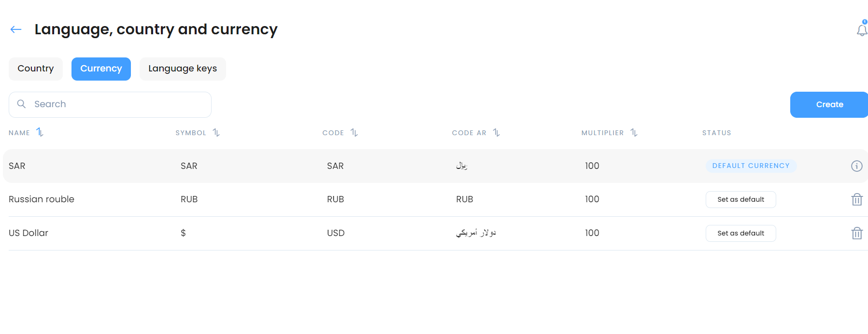The height and width of the screenshot is (334, 868).
Task: Delete the Russian rouble currency
Action: (x=857, y=199)
